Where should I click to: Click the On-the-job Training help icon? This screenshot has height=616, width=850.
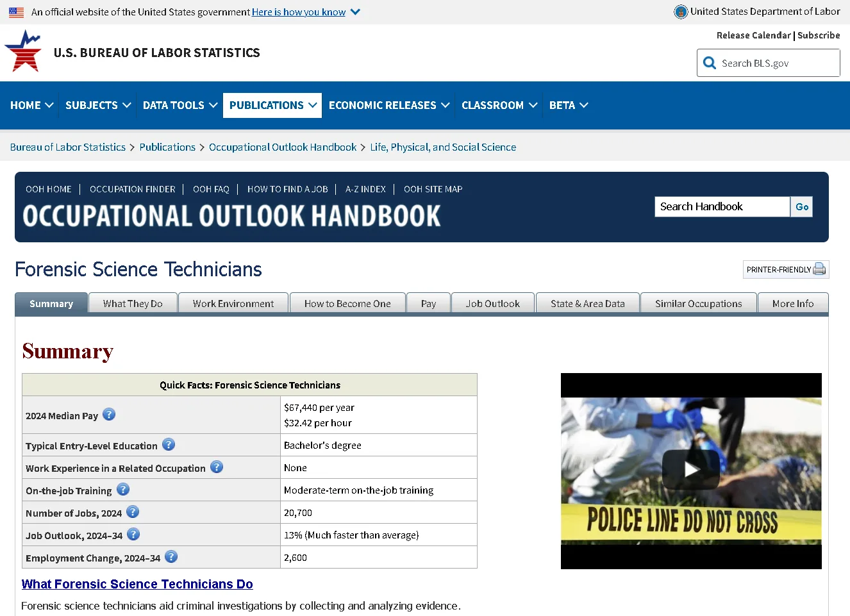coord(123,490)
